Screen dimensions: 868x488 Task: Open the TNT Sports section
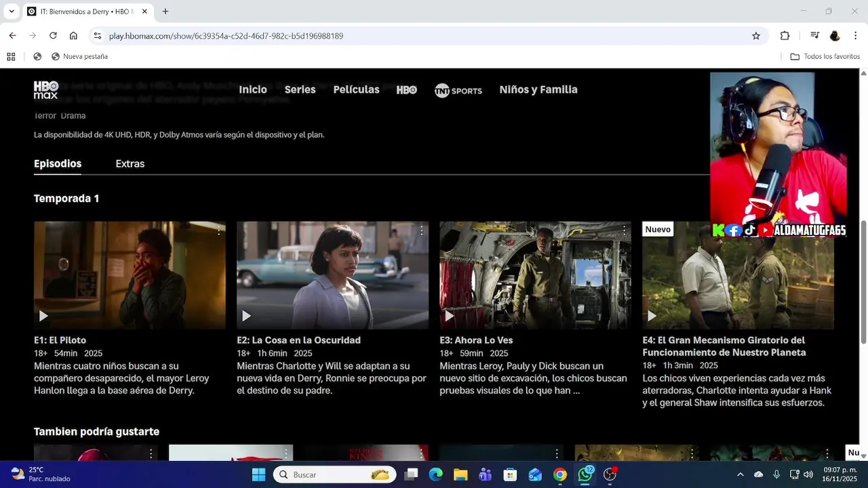click(458, 90)
